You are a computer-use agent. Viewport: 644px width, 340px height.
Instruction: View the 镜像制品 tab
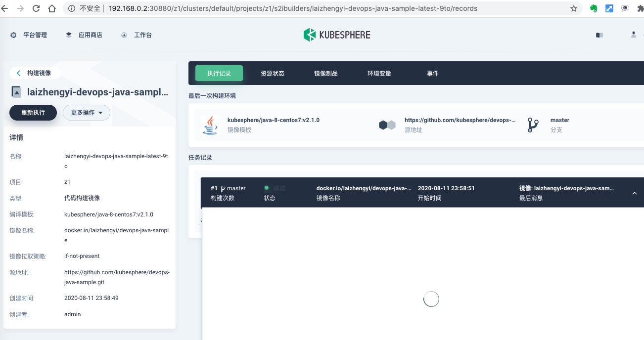point(326,73)
